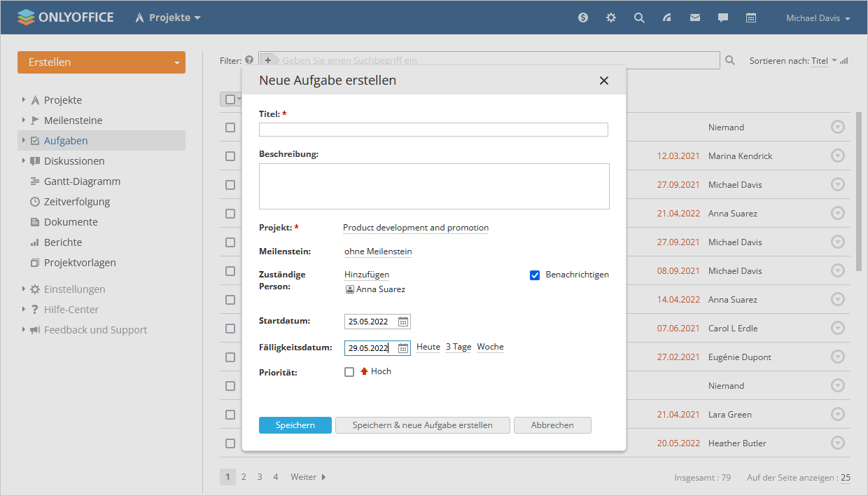Click the Speichern button

pos(295,425)
